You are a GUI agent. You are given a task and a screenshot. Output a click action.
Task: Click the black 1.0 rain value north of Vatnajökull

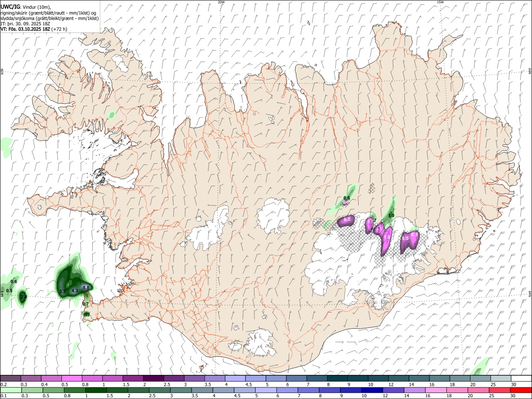pyautogui.click(x=391, y=215)
